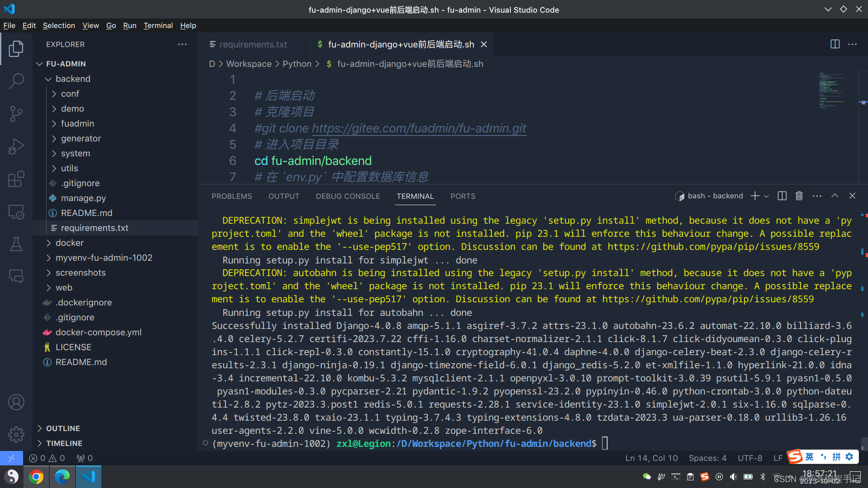This screenshot has width=868, height=488.
Task: Open the gitee fu-admin.git link
Action: pos(419,128)
